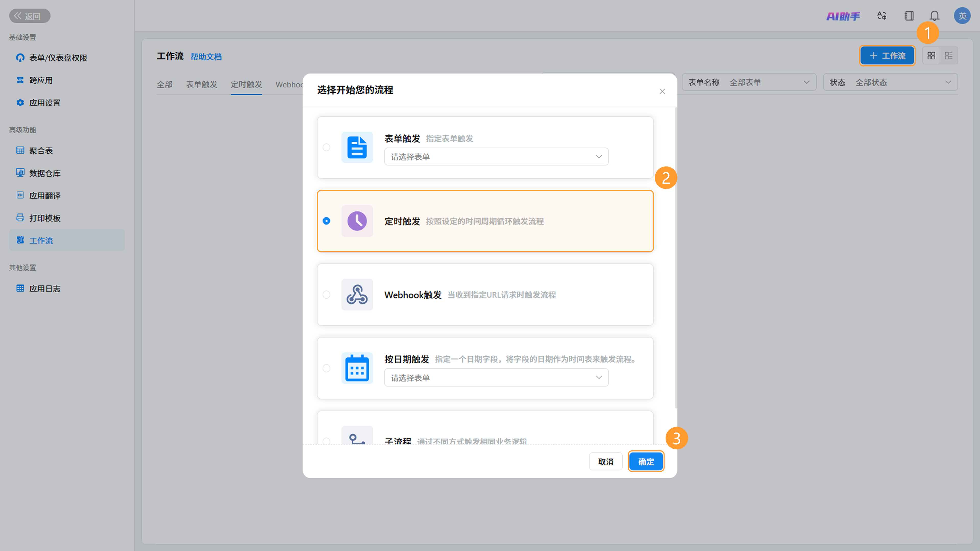Screen dimensions: 980x551
Task: Click the 返回 back button
Action: point(30,16)
